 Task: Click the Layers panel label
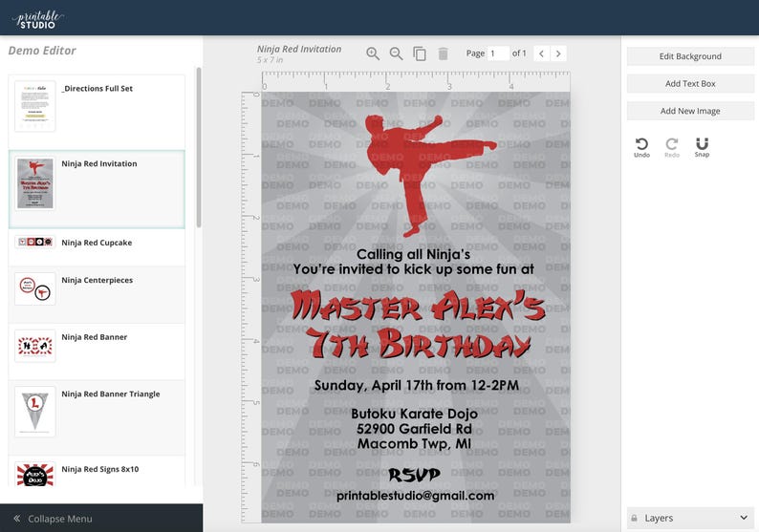tap(659, 518)
